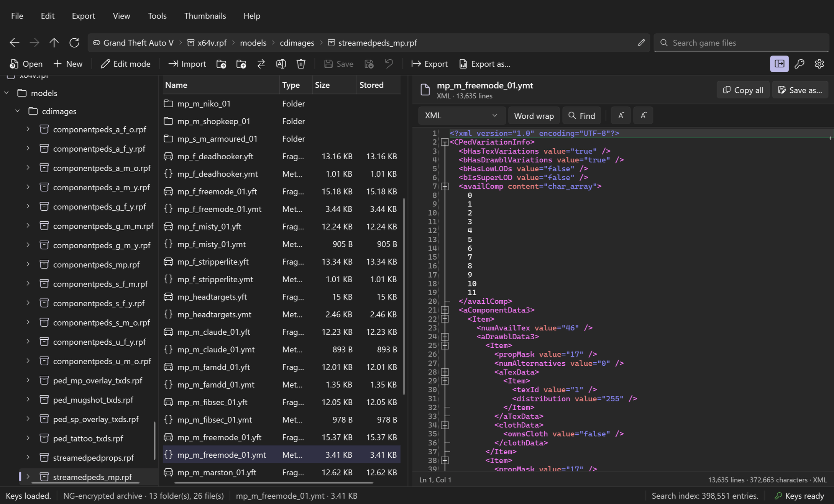
Task: Collapse the models tree folder
Action: click(x=7, y=93)
